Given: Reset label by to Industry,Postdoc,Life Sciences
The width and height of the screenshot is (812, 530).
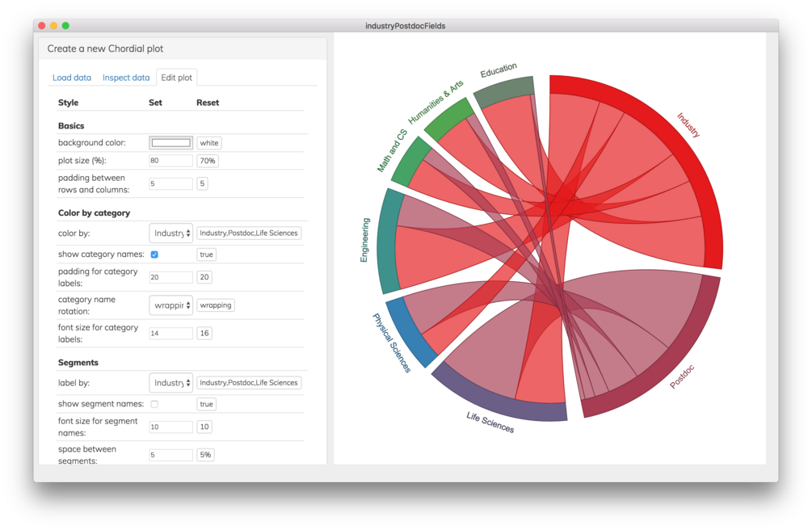Looking at the screenshot, I should click(x=249, y=383).
